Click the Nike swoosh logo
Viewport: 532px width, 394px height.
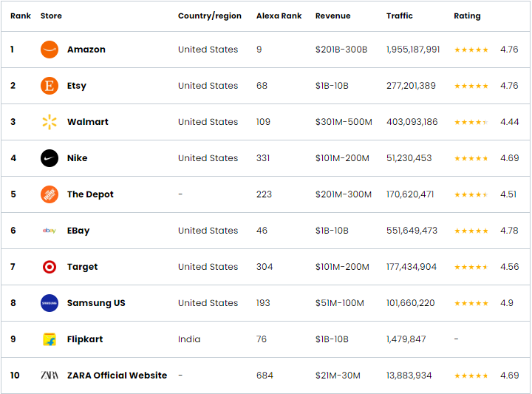tap(50, 158)
